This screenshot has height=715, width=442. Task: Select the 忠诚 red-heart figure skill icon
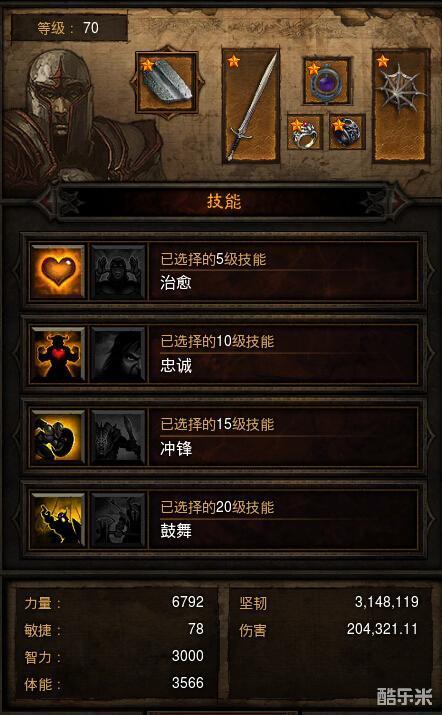[x=58, y=354]
